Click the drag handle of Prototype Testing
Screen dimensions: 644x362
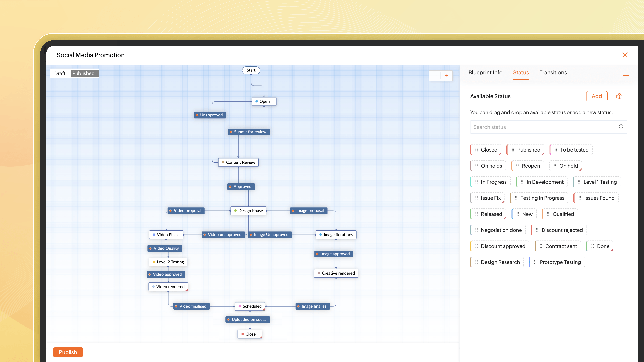(535, 262)
